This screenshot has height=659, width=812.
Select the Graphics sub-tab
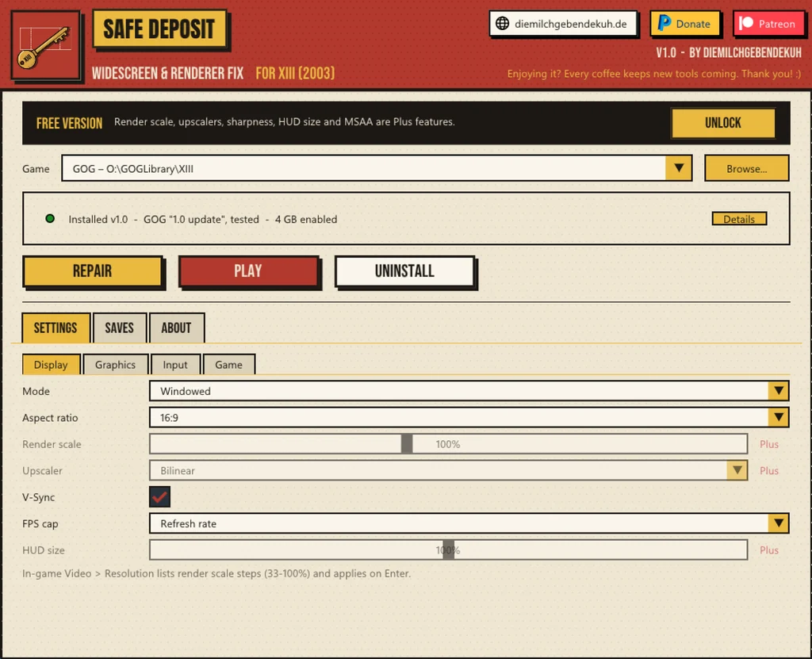116,365
